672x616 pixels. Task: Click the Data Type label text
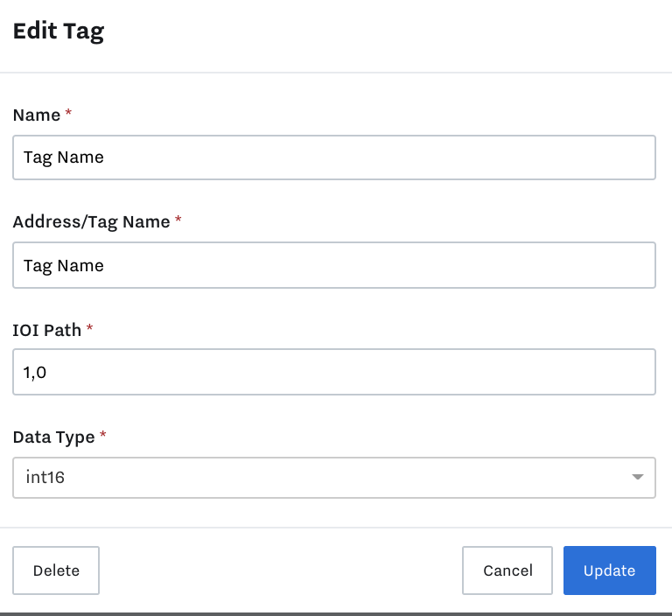pos(53,437)
